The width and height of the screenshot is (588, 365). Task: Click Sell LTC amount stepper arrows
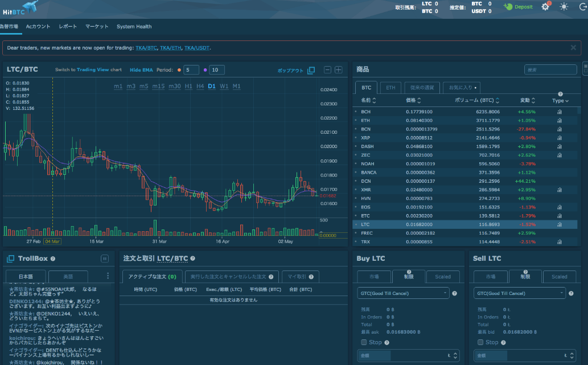pyautogui.click(x=572, y=355)
